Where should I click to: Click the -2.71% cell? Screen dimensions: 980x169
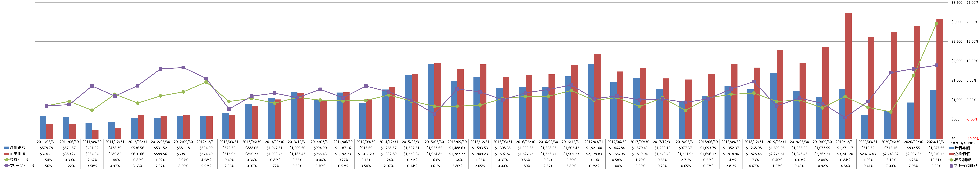[685, 160]
